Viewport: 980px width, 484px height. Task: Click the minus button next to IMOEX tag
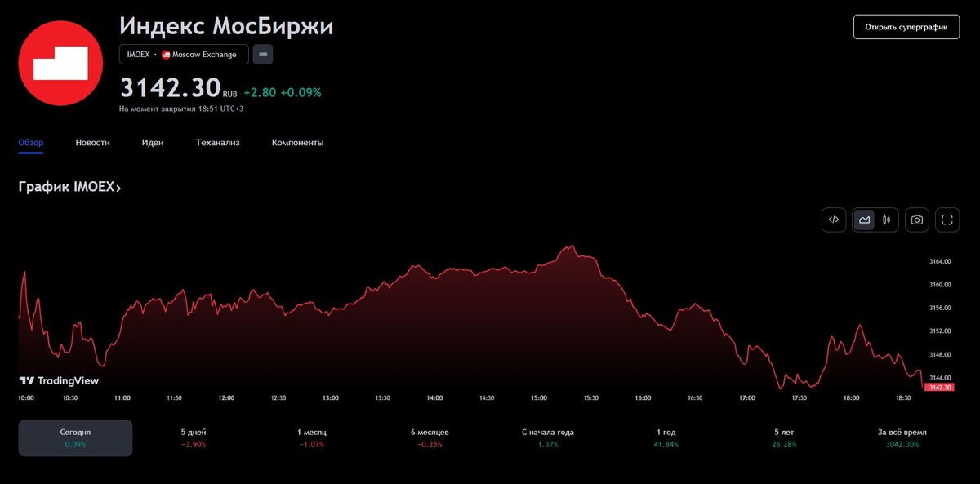click(x=263, y=55)
